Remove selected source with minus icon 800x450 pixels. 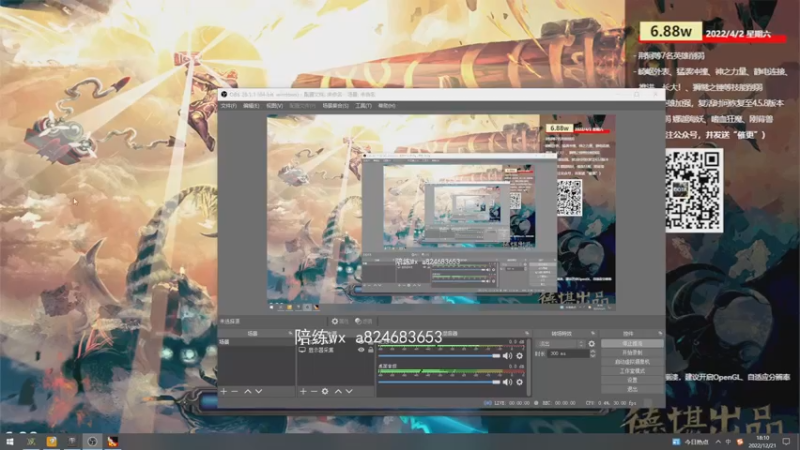(x=314, y=391)
